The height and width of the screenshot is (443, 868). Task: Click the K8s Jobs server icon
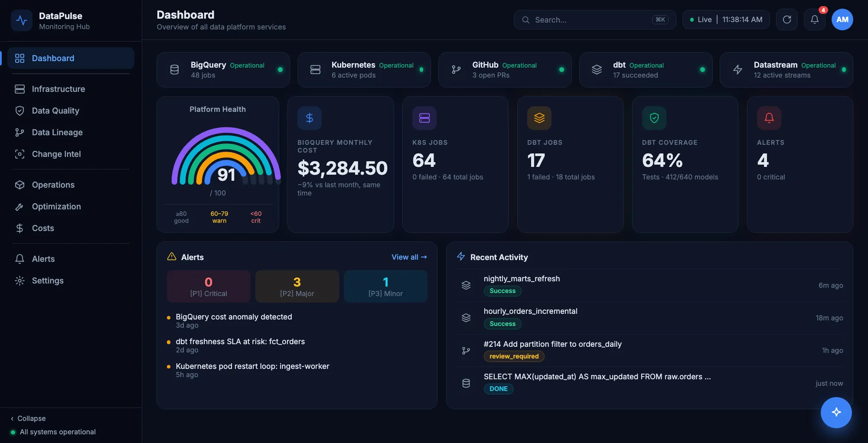[424, 118]
